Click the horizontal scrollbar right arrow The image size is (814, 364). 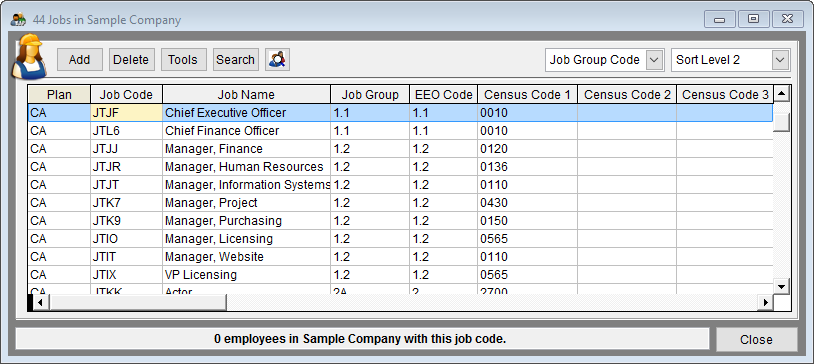click(765, 302)
